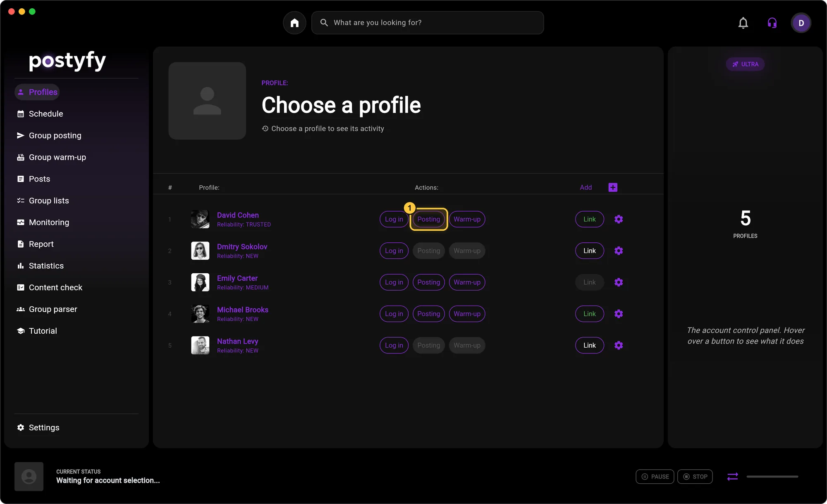
Task: Click the bottom status bar slider
Action: 772,477
